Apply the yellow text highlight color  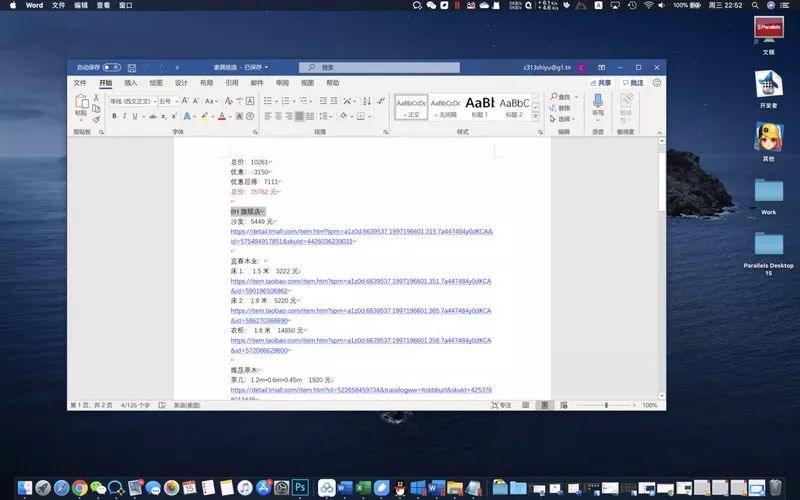pos(205,116)
